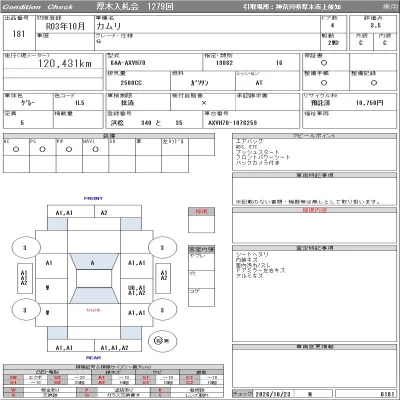Click lot number '181'
Viewport: 400px width, 400px height.
click(x=19, y=34)
